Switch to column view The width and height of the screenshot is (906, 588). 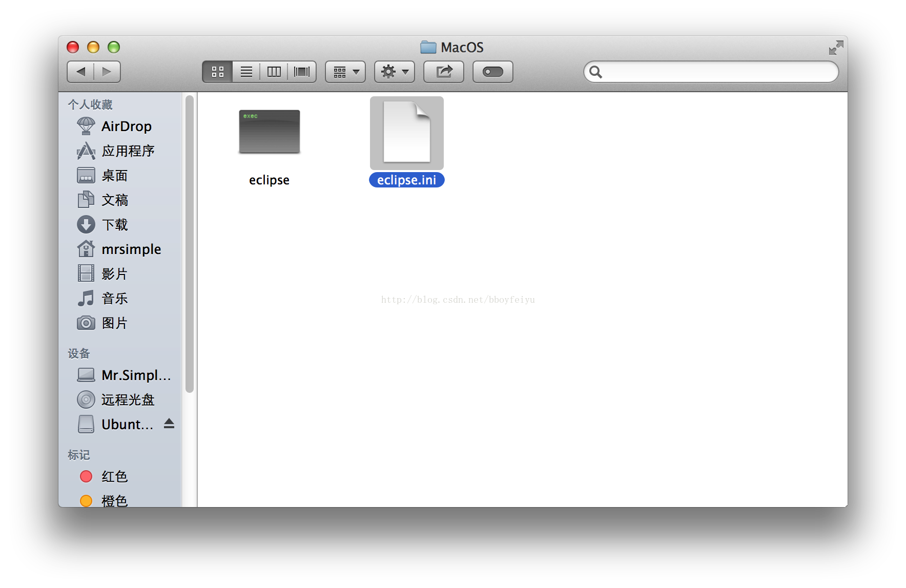click(274, 72)
